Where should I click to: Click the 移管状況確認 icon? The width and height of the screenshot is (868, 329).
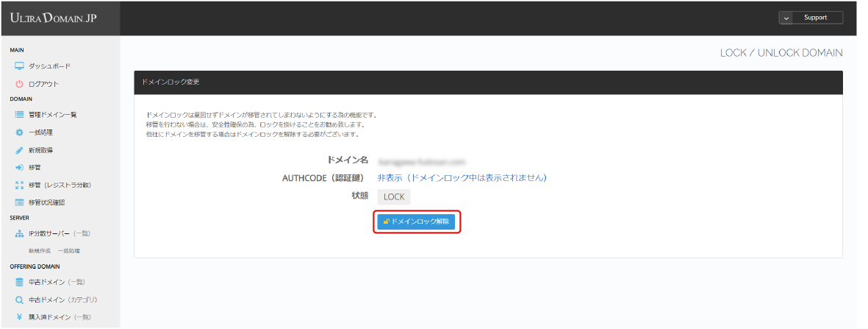[x=20, y=202]
